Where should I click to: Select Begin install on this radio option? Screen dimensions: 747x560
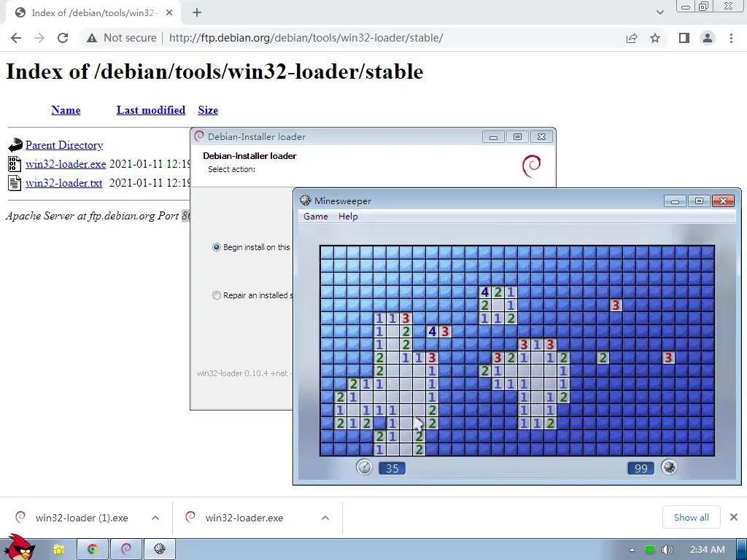216,247
